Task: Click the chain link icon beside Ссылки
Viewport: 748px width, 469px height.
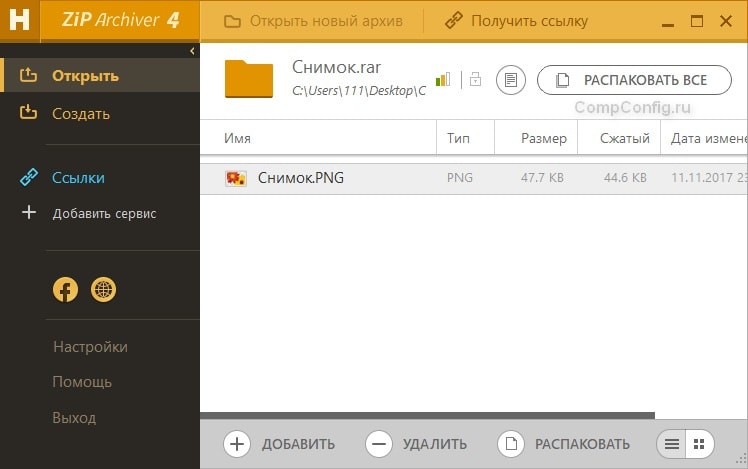Action: pyautogui.click(x=29, y=177)
